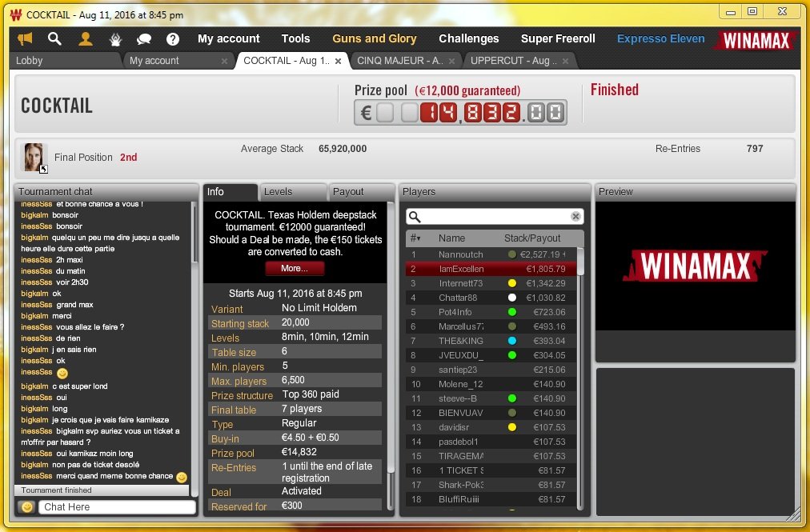Open the magnifier search icon in toolbar

[54, 38]
